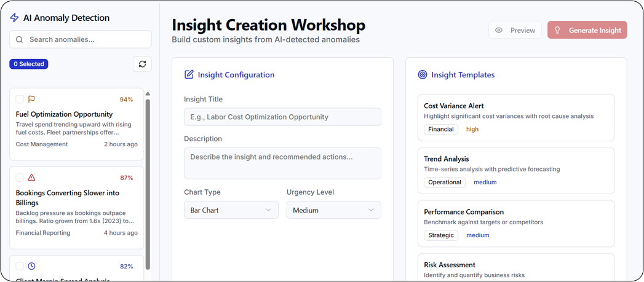Click the warning triangle icon on Bookings card

(31, 178)
